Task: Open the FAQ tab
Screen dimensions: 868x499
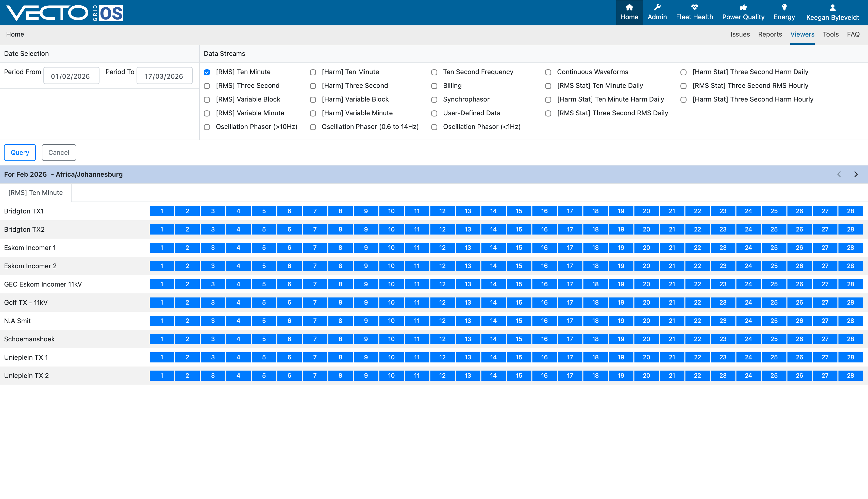Action: [853, 34]
